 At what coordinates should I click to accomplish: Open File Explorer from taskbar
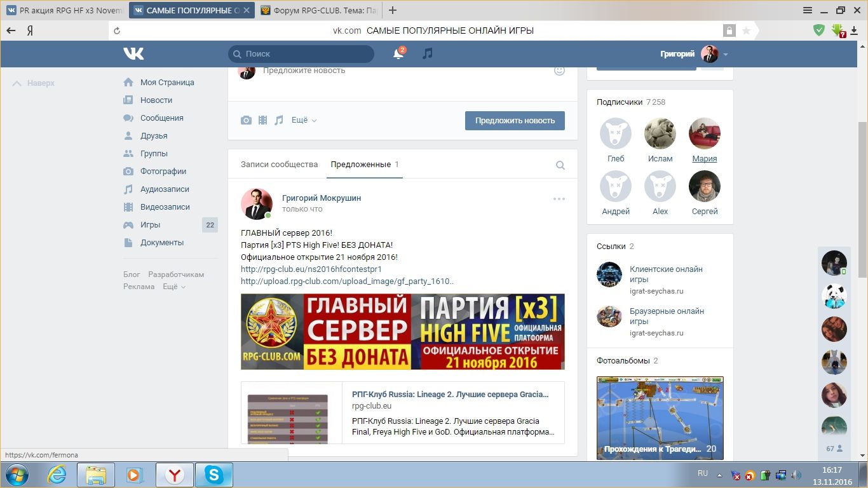[x=96, y=475]
